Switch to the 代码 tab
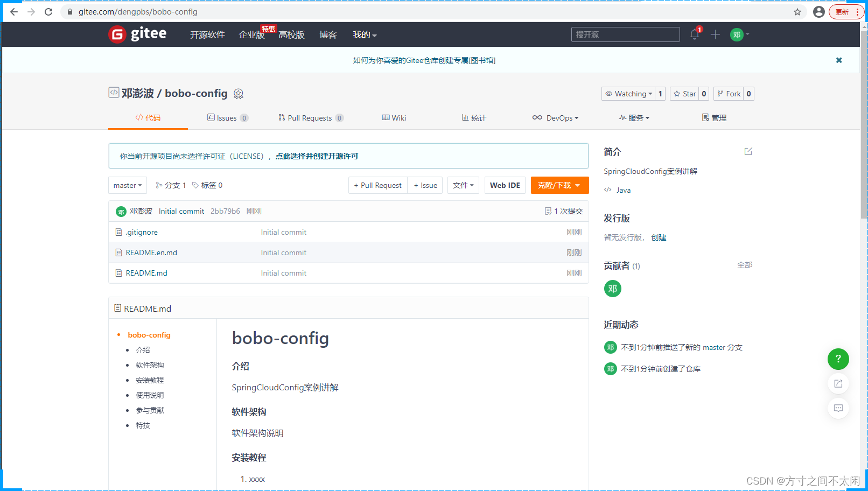The height and width of the screenshot is (491, 868). [148, 118]
